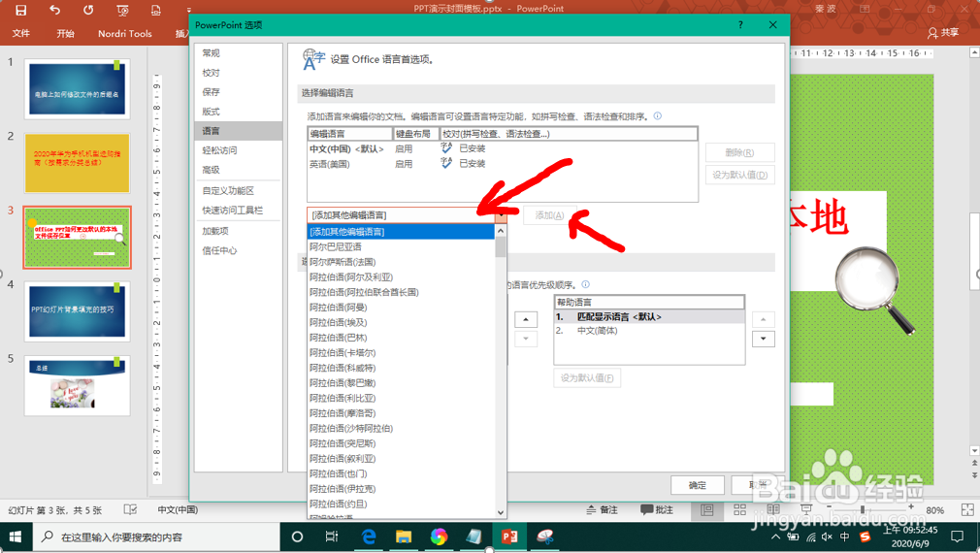Click Start From Beginning slideshow icon
The width and height of the screenshot is (980, 553).
tap(122, 10)
